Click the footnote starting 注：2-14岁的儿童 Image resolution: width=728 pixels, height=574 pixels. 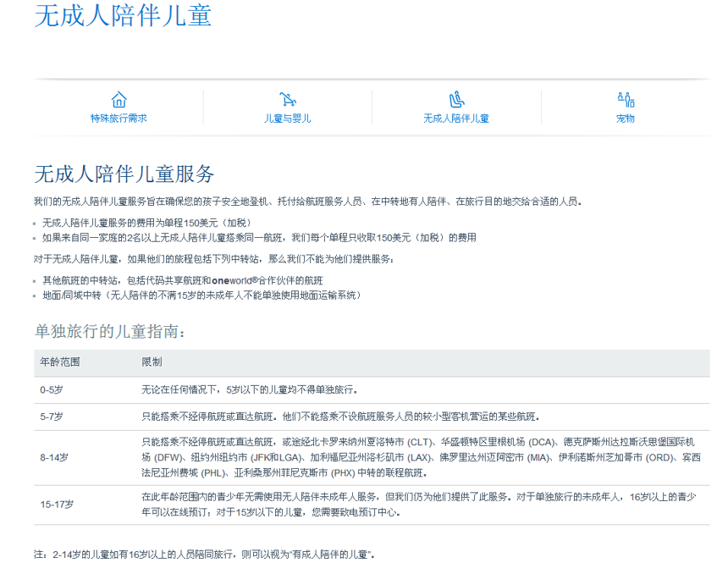tap(204, 555)
